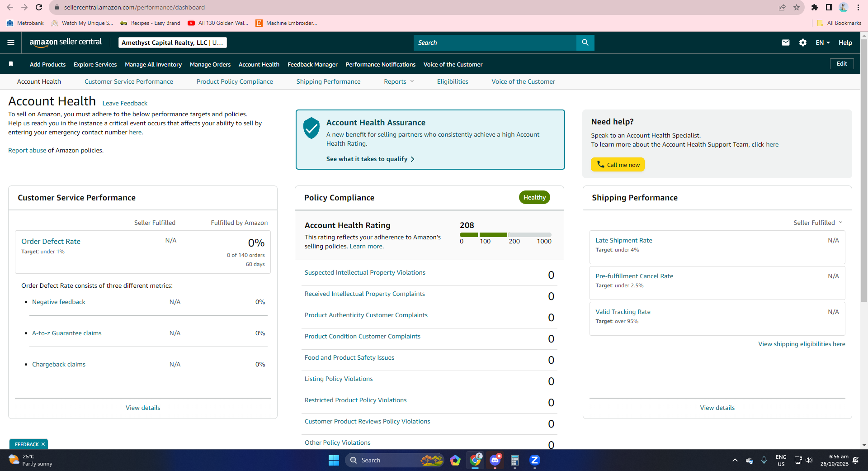868x471 pixels.
Task: Click View details under Customer Service Performance
Action: click(143, 408)
